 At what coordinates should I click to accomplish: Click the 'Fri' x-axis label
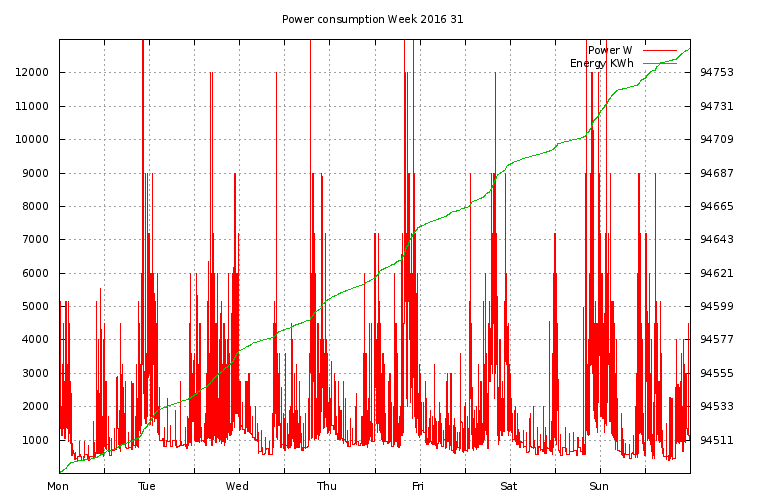tap(418, 486)
